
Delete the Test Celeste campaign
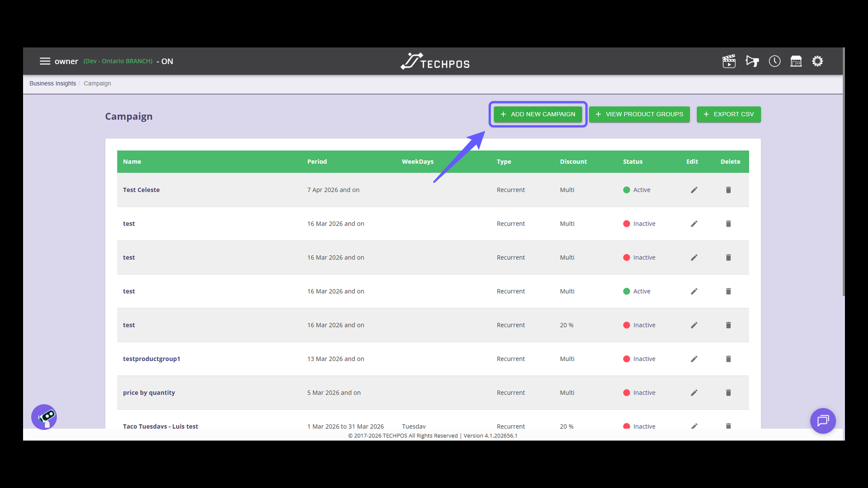[728, 190]
